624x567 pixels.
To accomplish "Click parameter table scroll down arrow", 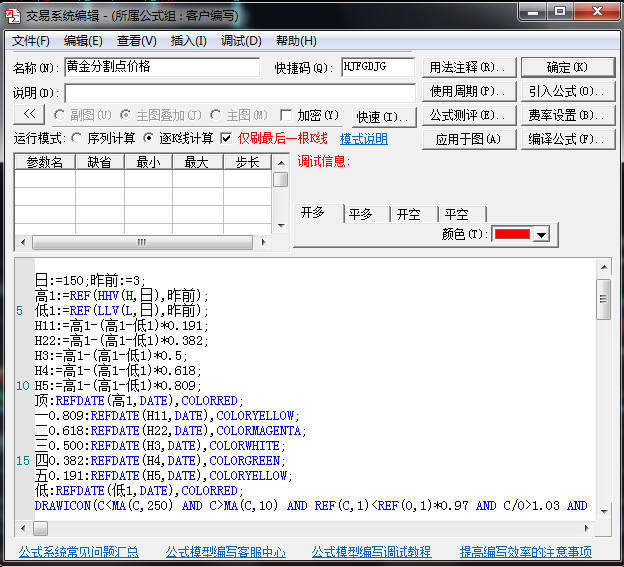I will coord(281,226).
